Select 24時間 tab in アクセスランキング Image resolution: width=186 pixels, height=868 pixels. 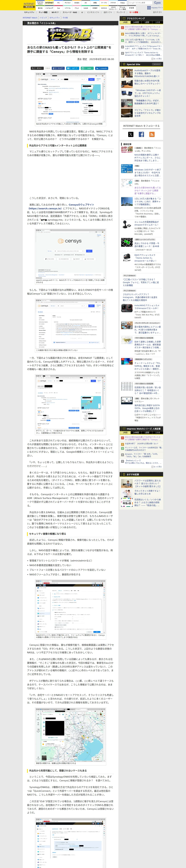[136, 22]
